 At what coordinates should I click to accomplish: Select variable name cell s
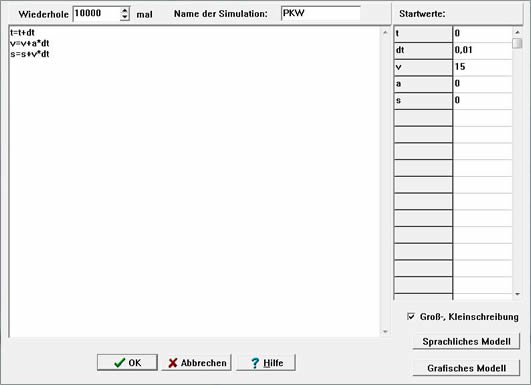point(423,101)
